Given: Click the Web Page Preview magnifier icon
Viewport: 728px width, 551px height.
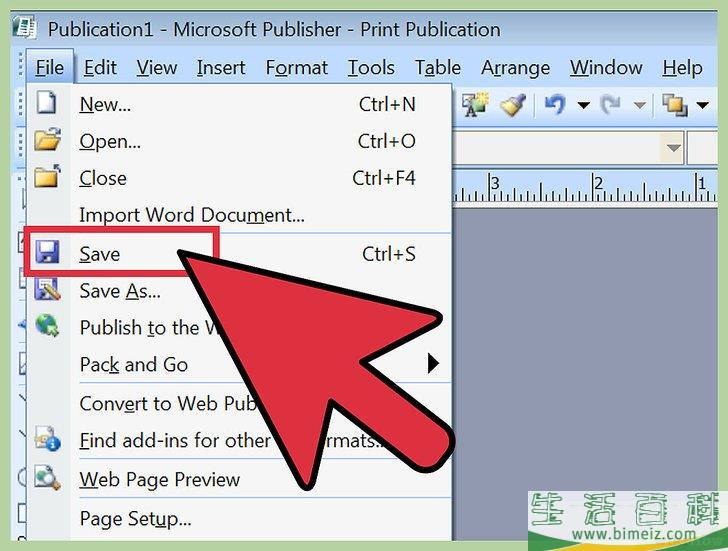Looking at the screenshot, I should point(47,478).
